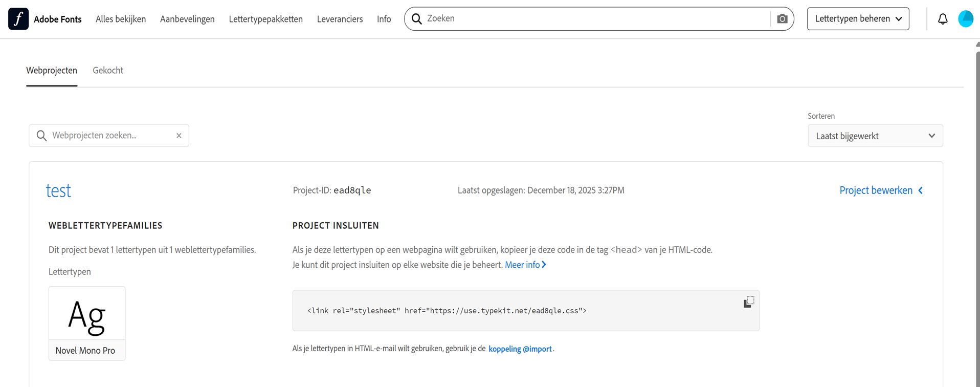Follow the Meer info link
This screenshot has width=980, height=387.
[525, 265]
